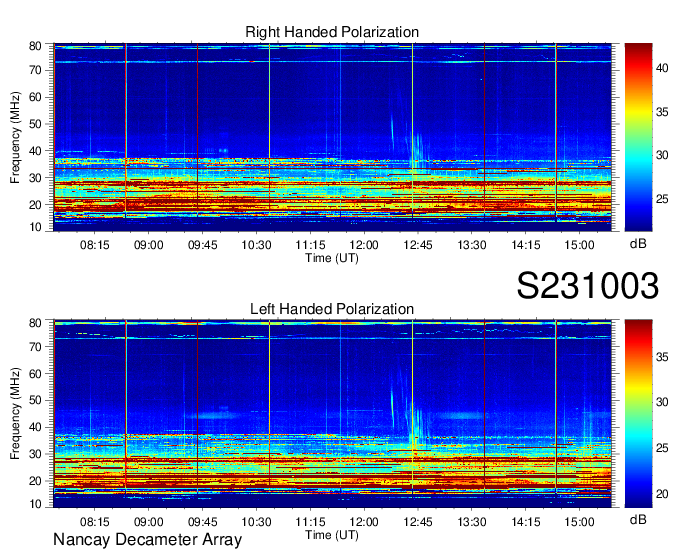Click the "Right Handed Polarization" plot title
Screen dimensions: 680x552
(332, 32)
